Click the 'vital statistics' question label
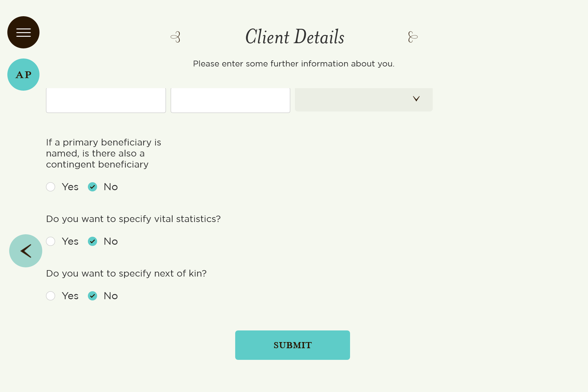Screen dimensions: 588x392 click(x=133, y=219)
